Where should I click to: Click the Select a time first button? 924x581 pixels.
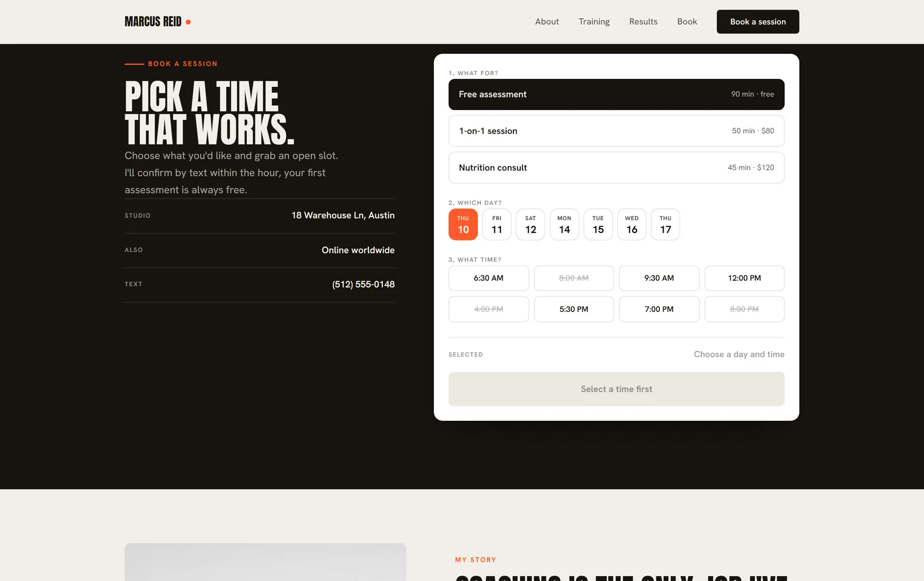pyautogui.click(x=617, y=389)
